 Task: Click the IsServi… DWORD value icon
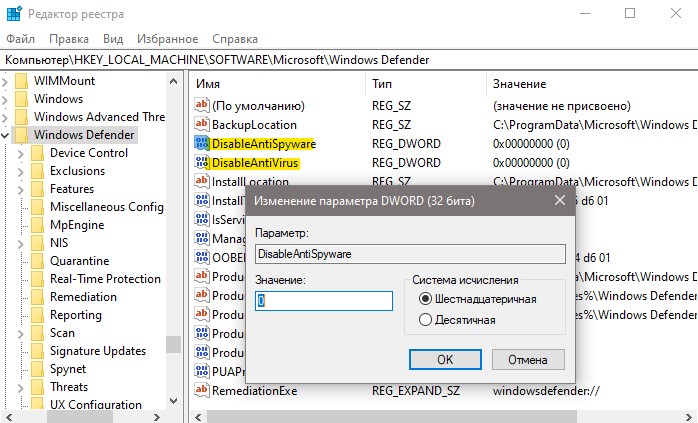point(202,219)
